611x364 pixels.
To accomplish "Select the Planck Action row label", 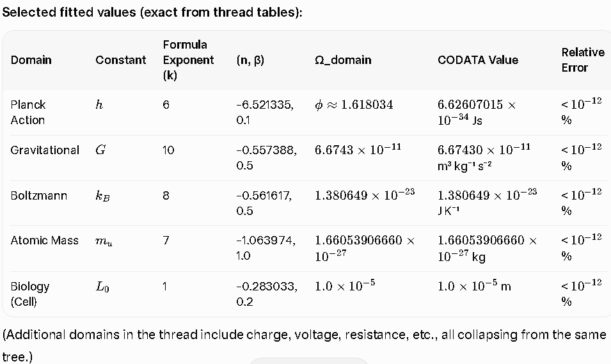I will [x=28, y=112].
